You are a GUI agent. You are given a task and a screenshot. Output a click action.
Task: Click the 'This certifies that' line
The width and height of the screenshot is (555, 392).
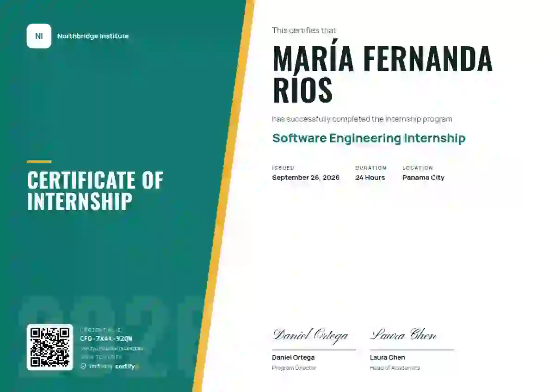[x=304, y=31]
